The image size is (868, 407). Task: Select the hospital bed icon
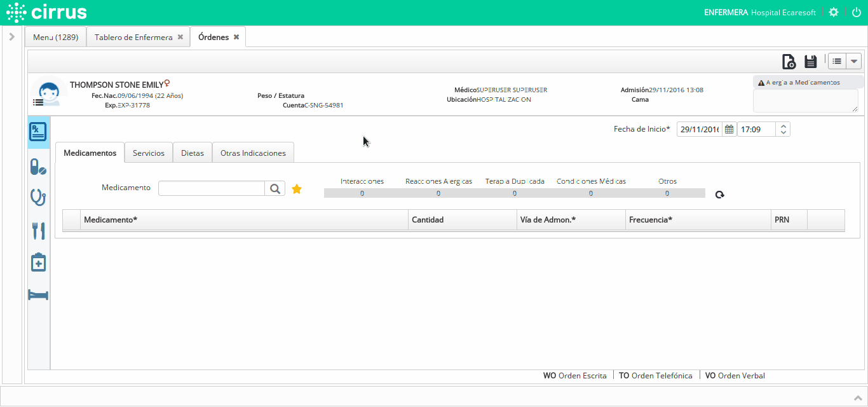(38, 295)
